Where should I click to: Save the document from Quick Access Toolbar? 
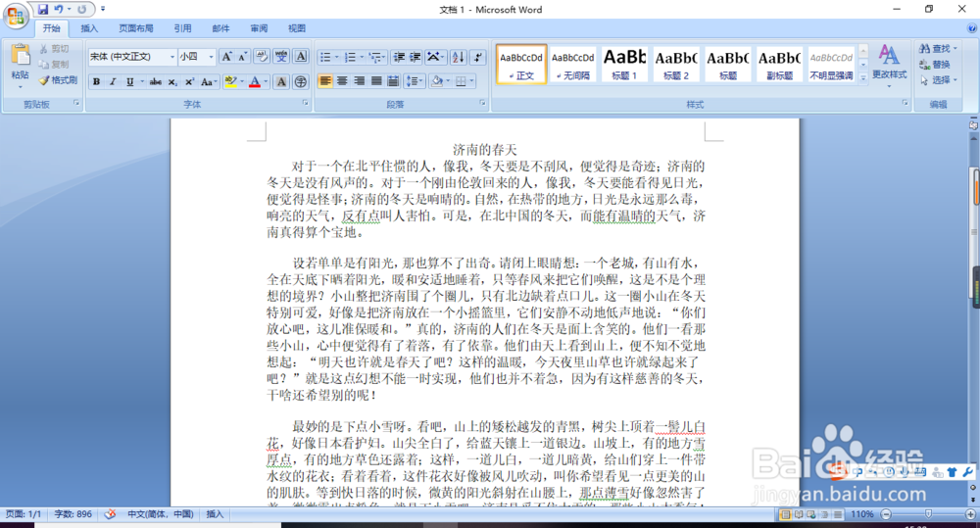42,10
